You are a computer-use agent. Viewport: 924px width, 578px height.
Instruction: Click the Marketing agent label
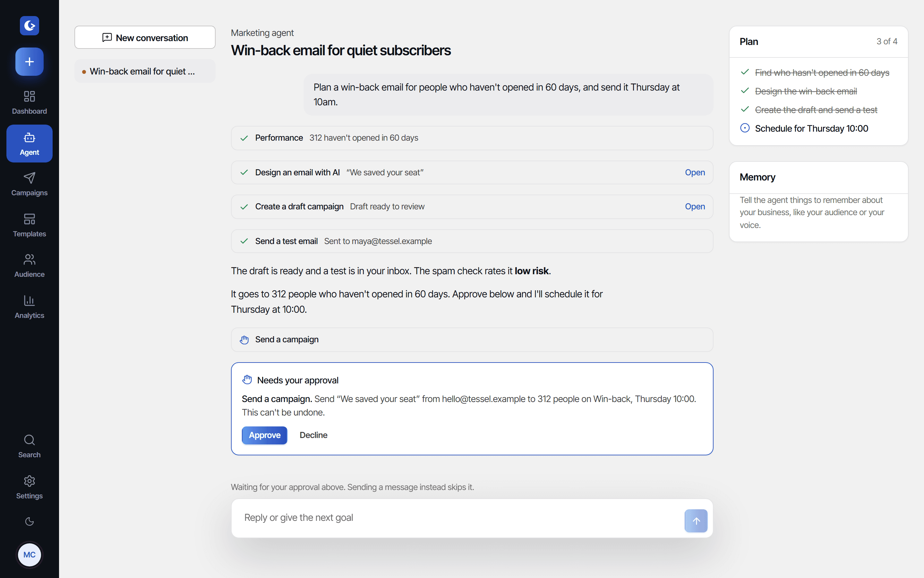point(262,33)
